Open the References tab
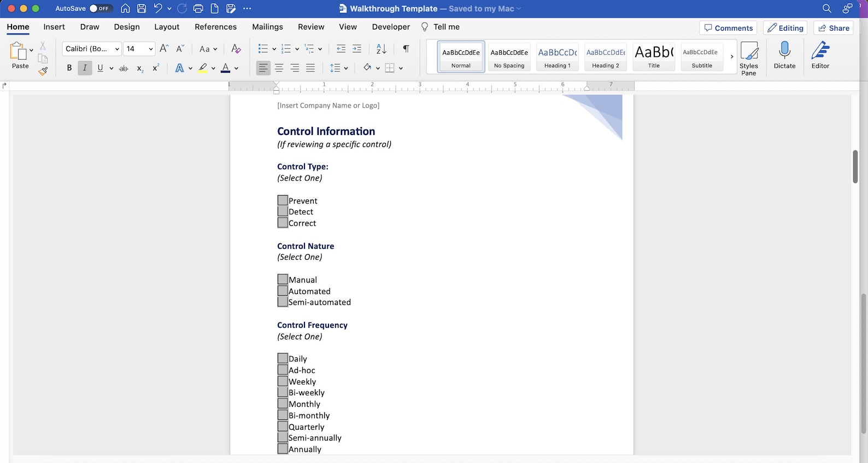The image size is (868, 463). coord(216,27)
